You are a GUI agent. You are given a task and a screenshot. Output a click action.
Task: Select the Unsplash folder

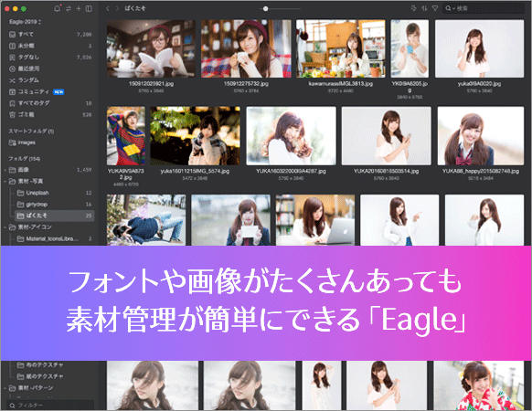click(x=54, y=193)
